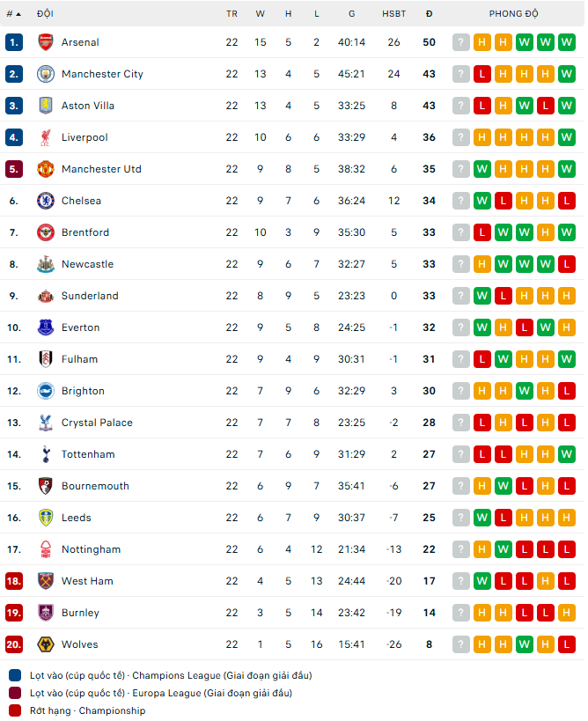Sort by the TR matches-played header
588x721 pixels.
[x=232, y=14]
